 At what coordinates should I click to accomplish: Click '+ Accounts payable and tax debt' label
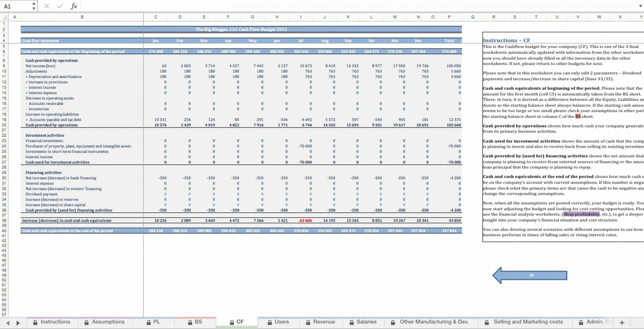[53, 120]
